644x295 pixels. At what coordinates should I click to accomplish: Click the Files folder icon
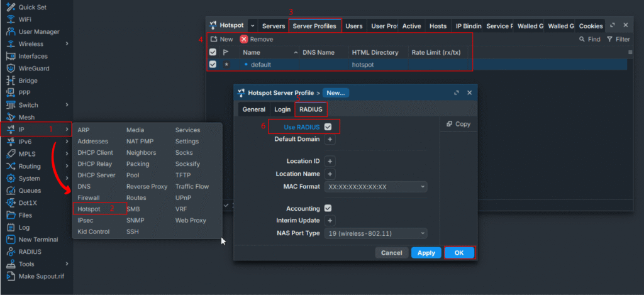pos(11,215)
